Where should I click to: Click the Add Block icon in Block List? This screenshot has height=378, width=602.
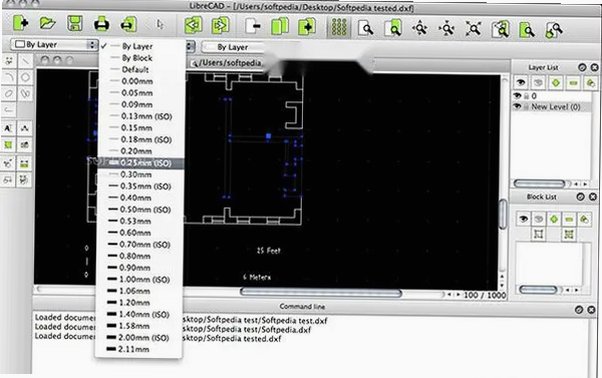(x=554, y=219)
